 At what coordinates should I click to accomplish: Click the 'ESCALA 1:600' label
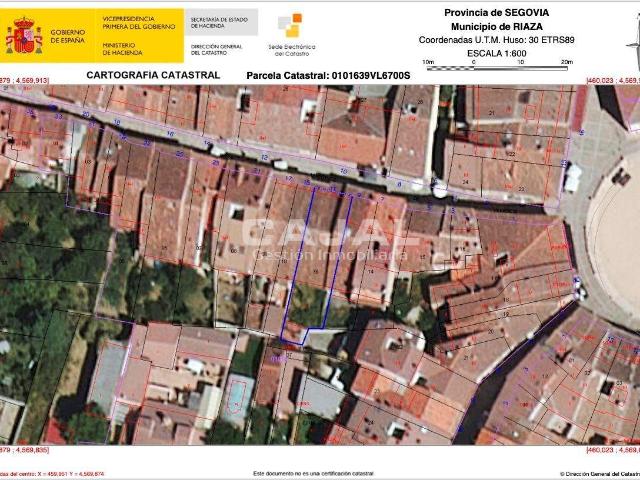tap(496, 53)
